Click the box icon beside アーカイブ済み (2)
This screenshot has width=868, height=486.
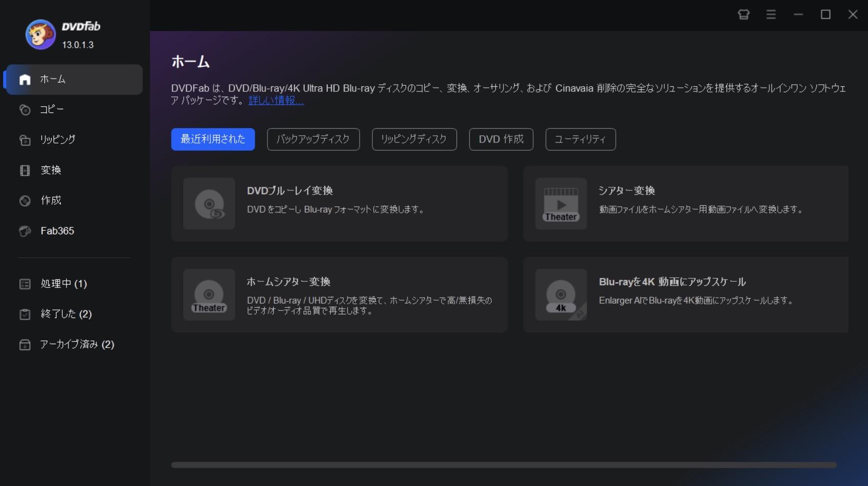coord(25,345)
